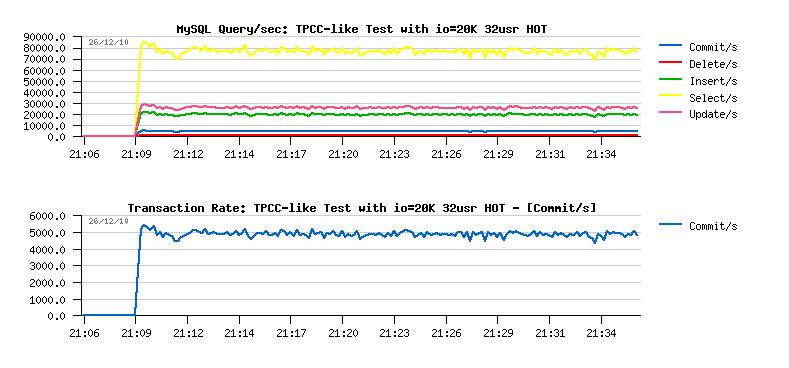Click the Update/s pink legend swatch
The width and height of the screenshot is (789, 368).
click(x=670, y=113)
